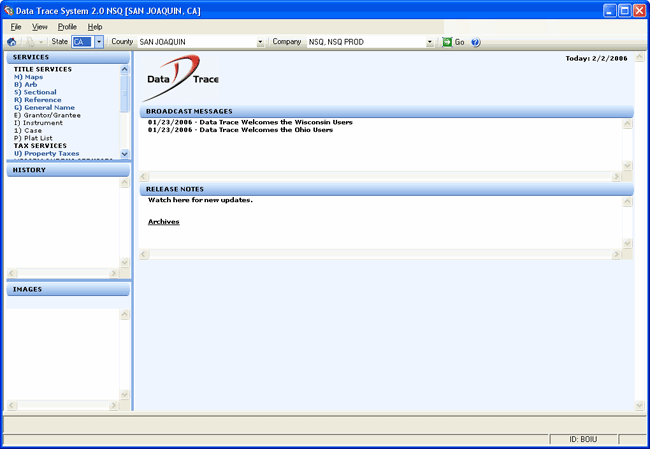This screenshot has width=650, height=449.
Task: Click the Data Trace logo
Action: point(181,78)
